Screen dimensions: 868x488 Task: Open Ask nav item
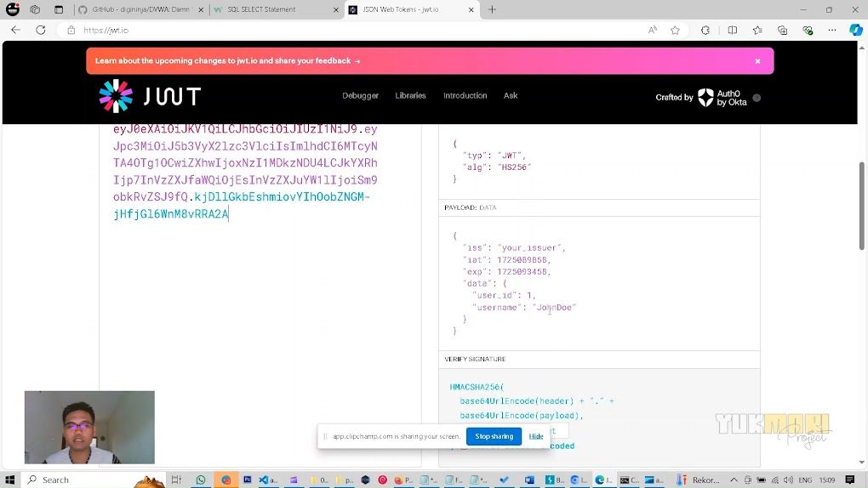point(511,95)
